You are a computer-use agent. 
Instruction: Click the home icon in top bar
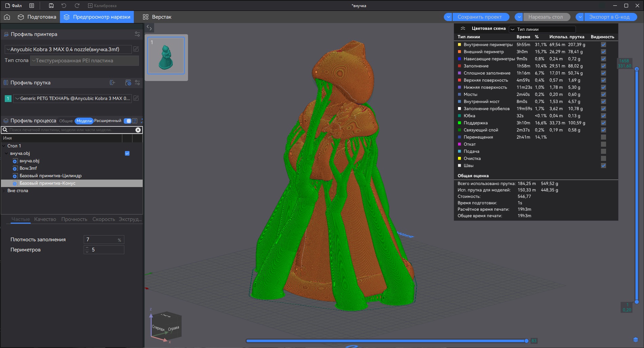click(7, 17)
